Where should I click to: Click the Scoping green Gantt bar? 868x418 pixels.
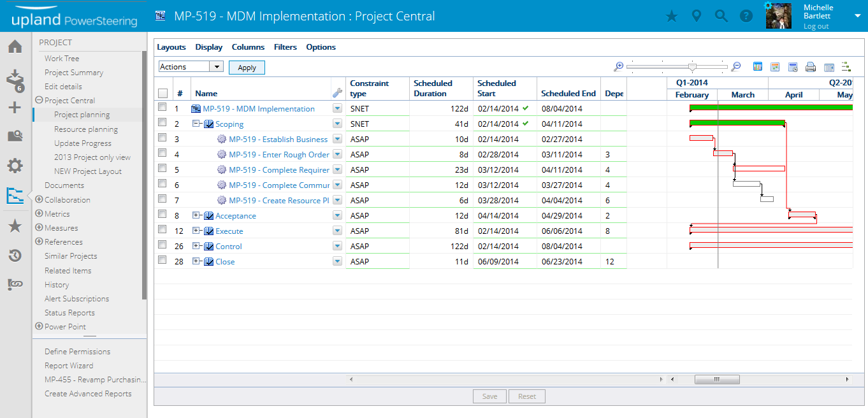(x=737, y=123)
